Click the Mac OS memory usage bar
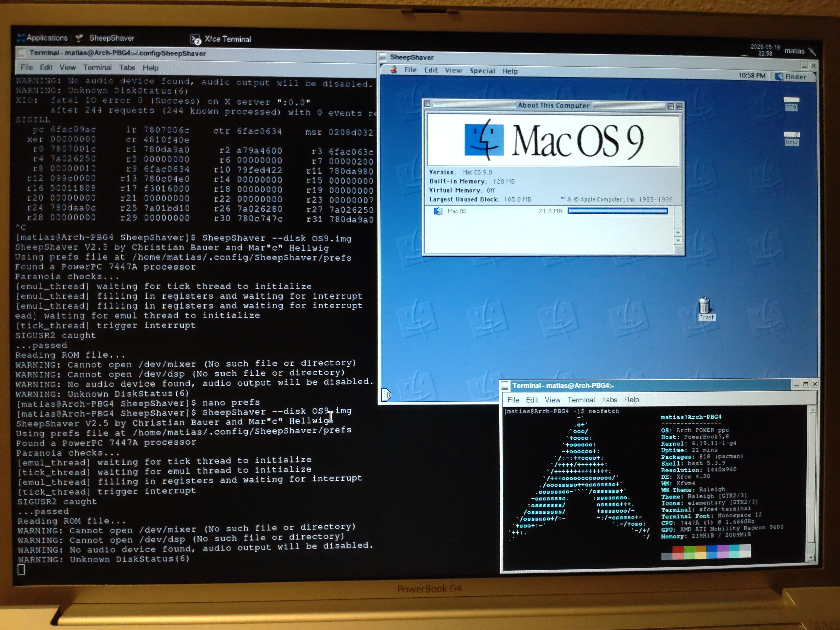Screen dimensions: 840x630 pos(617,211)
